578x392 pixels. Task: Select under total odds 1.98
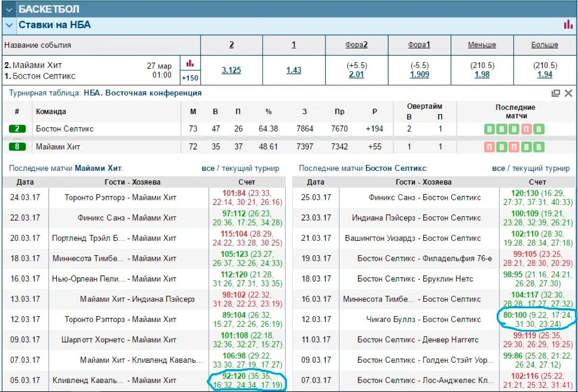click(x=482, y=74)
